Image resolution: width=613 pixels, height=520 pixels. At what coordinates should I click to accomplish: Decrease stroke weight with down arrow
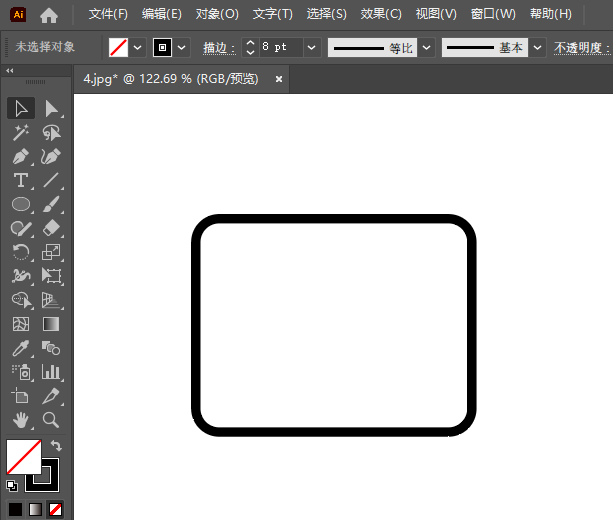click(251, 52)
